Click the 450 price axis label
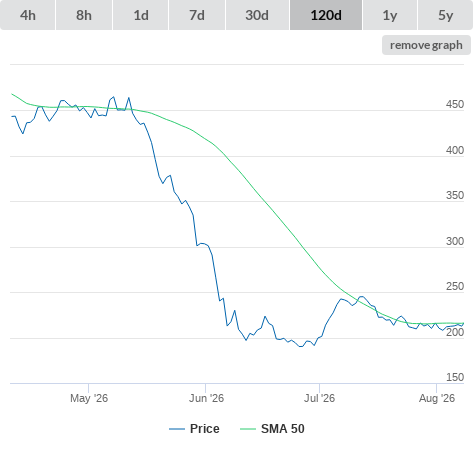Viewport: 474px width, 455px height. pos(455,104)
